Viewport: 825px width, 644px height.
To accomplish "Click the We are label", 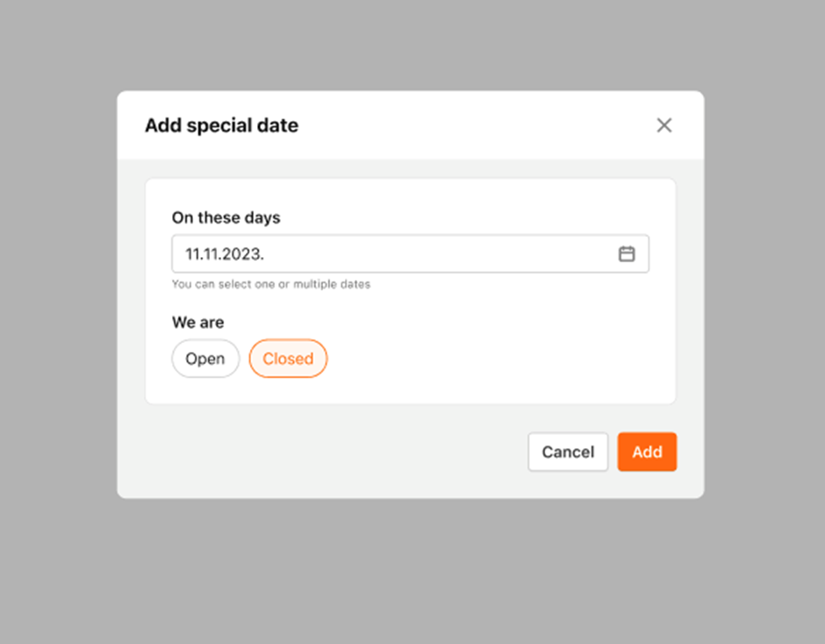I will [x=197, y=322].
